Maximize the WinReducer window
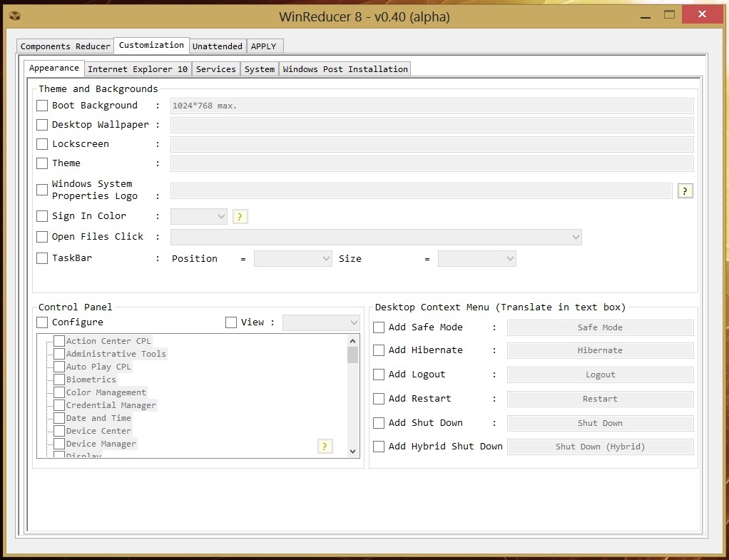The image size is (729, 560). (x=670, y=15)
